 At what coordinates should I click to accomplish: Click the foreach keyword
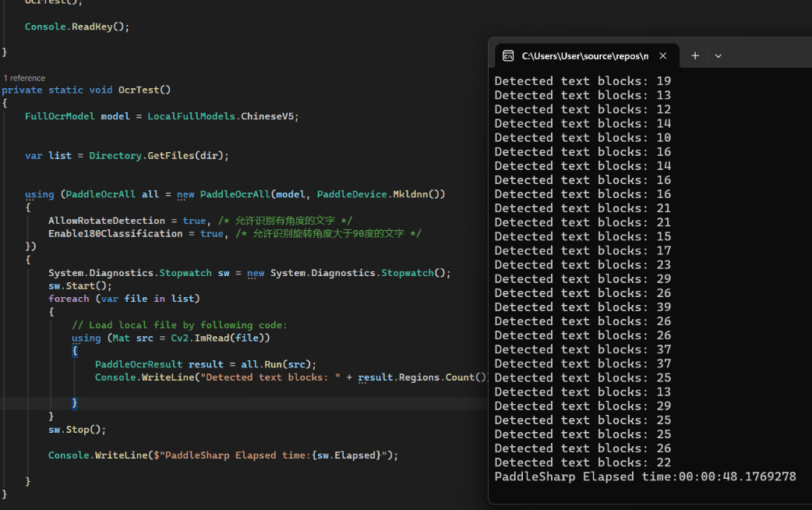69,299
